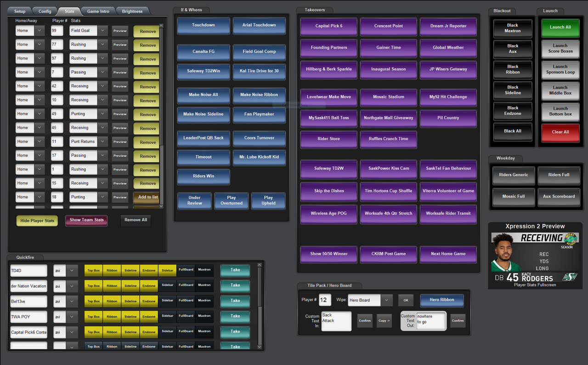
Task: Switch to the Setup tab
Action: [x=20, y=11]
